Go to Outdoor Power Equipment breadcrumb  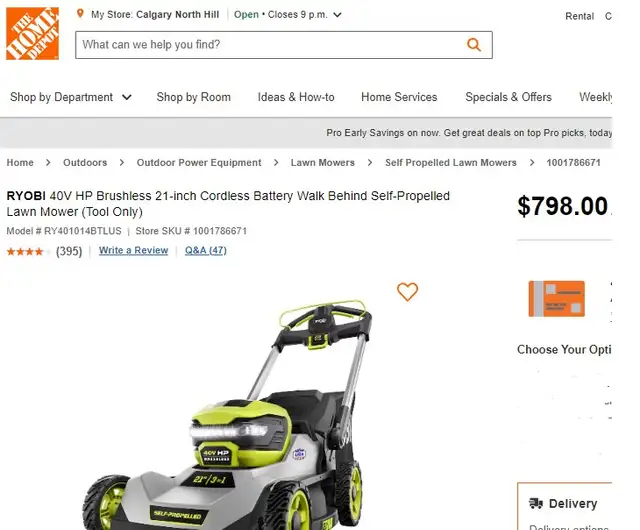199,163
